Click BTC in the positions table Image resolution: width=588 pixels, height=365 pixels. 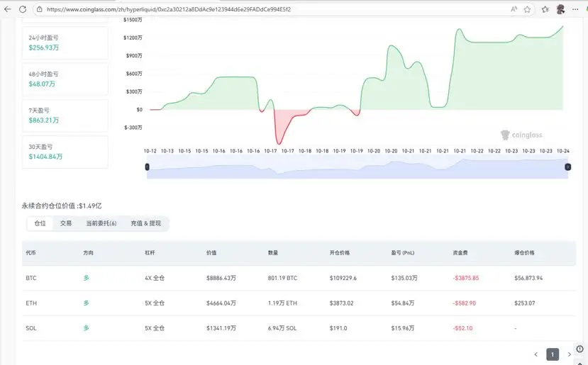tap(31, 278)
